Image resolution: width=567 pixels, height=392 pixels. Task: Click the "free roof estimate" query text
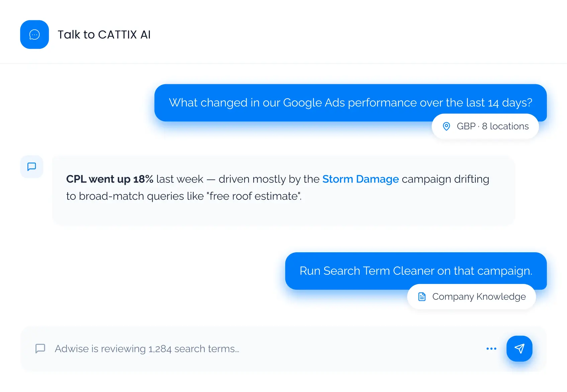pyautogui.click(x=256, y=196)
